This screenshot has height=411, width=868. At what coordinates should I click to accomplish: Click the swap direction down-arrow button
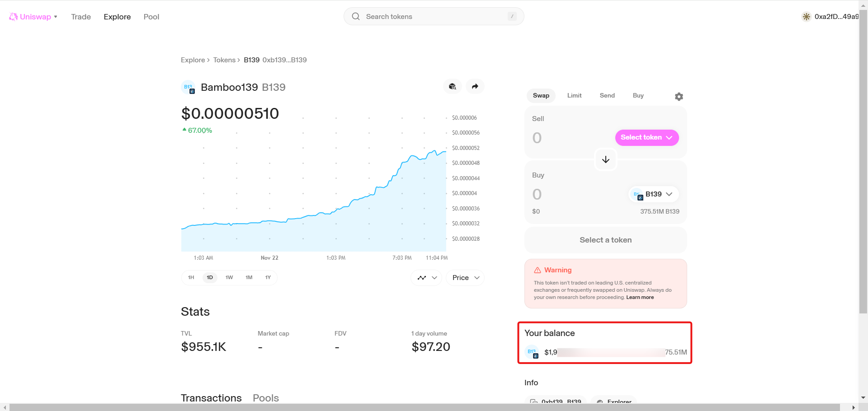[x=606, y=159]
